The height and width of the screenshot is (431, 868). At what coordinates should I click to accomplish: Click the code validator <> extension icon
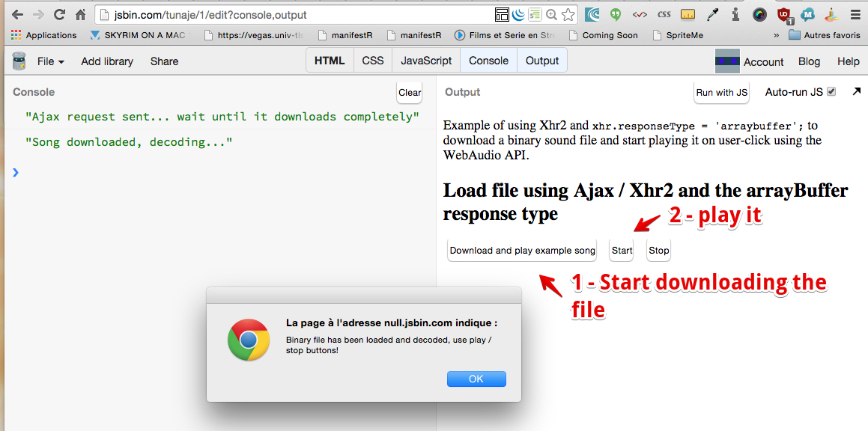(x=640, y=14)
